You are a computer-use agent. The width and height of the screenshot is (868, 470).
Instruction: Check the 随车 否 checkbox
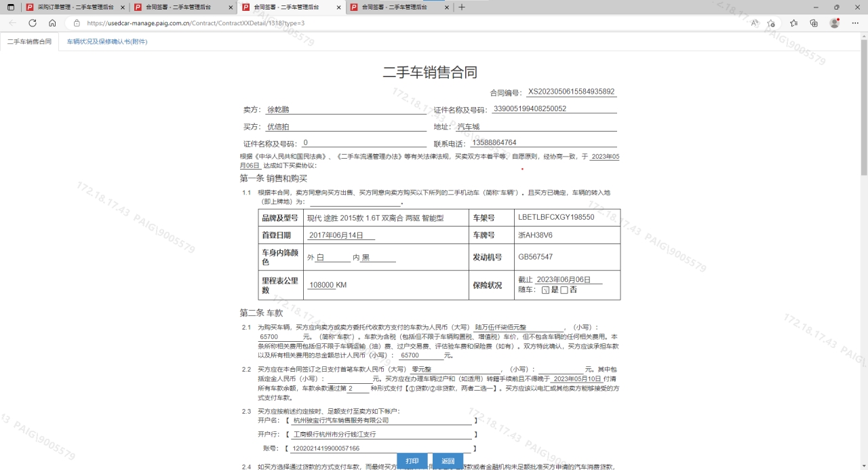[x=564, y=290]
